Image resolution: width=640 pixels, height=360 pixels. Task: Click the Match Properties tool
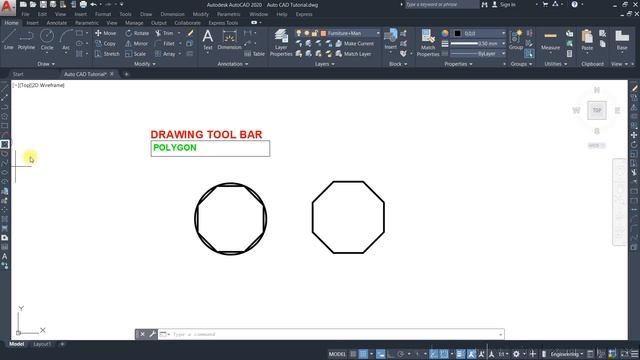click(428, 42)
